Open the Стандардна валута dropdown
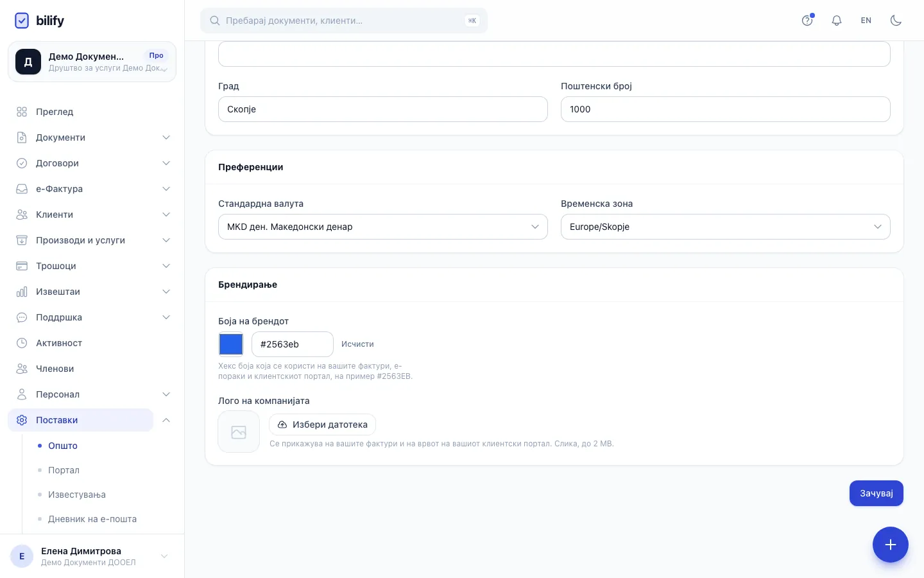The image size is (924, 578). [x=383, y=227]
